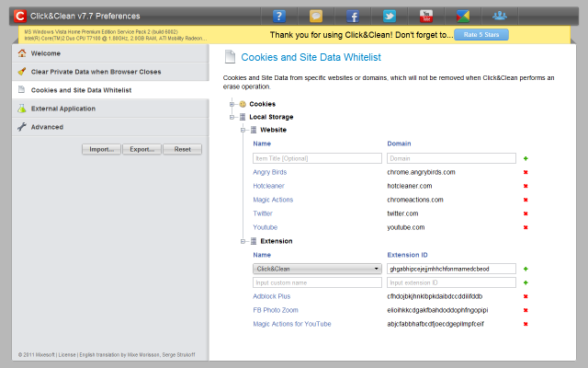Open the Youtube name link
The width and height of the screenshot is (588, 368).
click(x=266, y=227)
